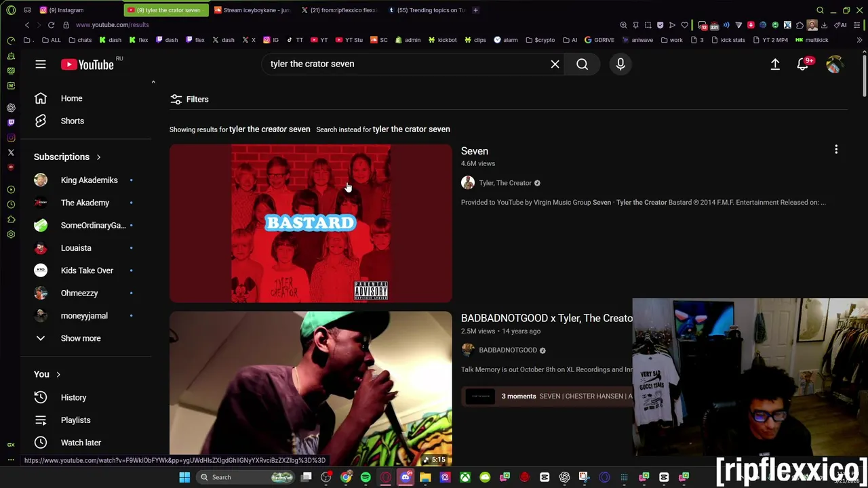The height and width of the screenshot is (488, 868).
Task: Open YouTube notifications bell
Action: point(803,64)
